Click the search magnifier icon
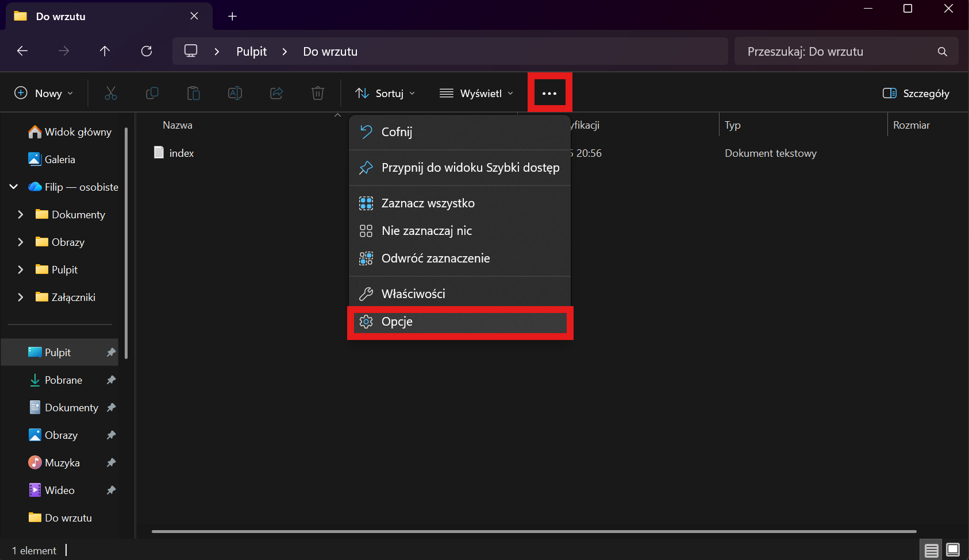 click(943, 52)
